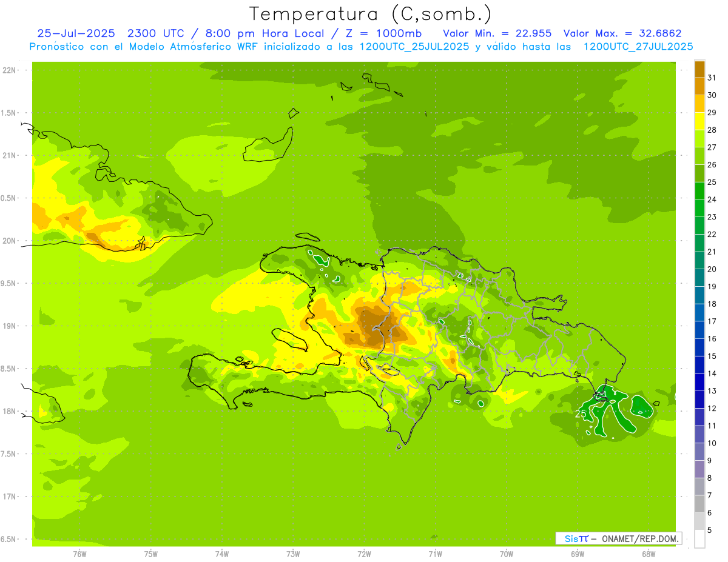
Task: Click the '20' value on the color scale
Action: (x=712, y=269)
